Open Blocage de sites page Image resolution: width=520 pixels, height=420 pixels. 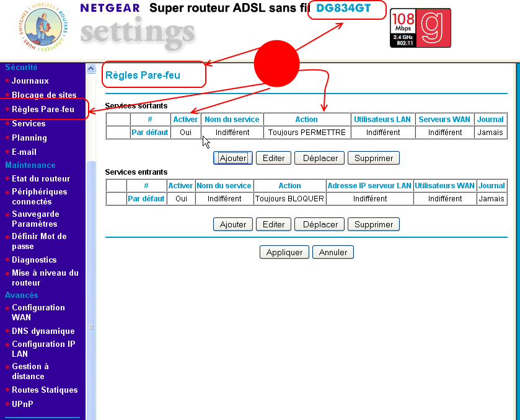tap(44, 95)
